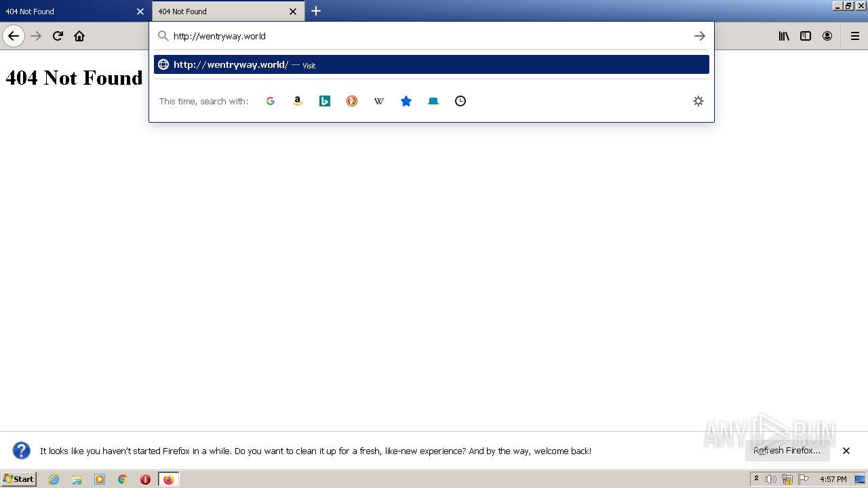Viewport: 868px width, 488px height.
Task: Close the second 404 Not Found tab
Action: point(293,12)
